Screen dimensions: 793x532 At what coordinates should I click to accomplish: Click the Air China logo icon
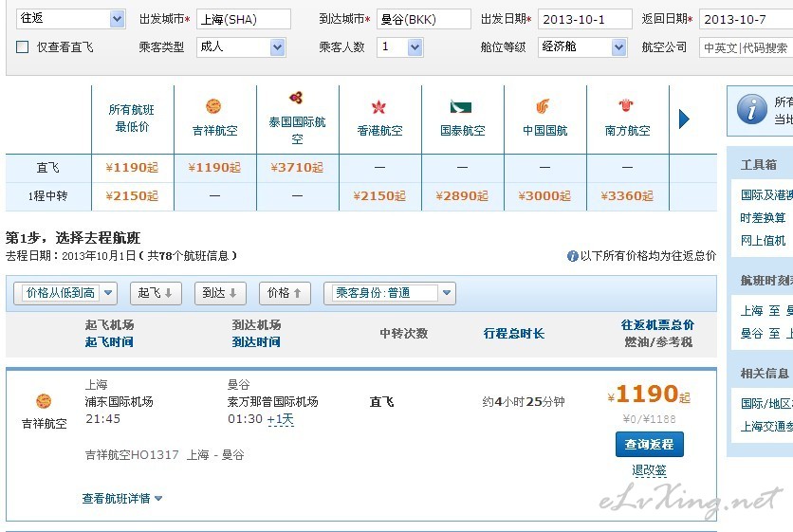click(543, 106)
